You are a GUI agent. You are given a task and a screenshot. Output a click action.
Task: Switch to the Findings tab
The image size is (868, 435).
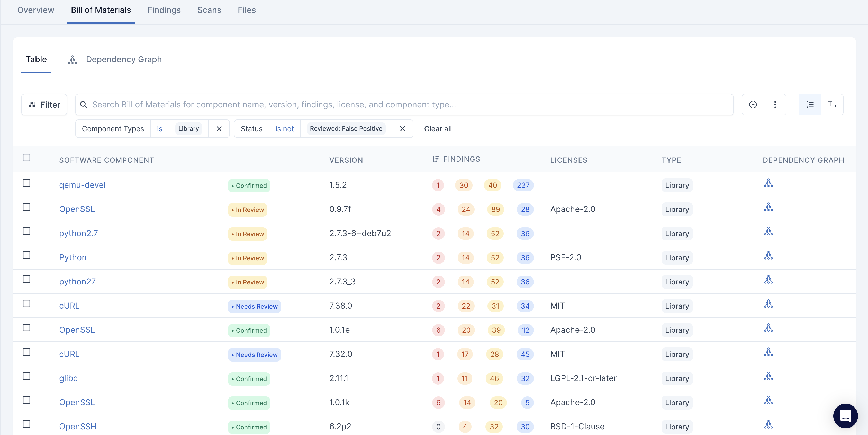point(164,10)
